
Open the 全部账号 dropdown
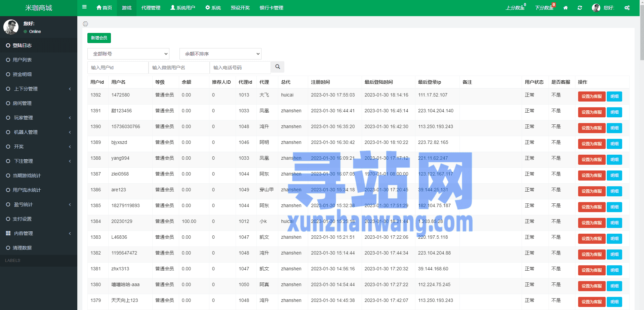(128, 54)
